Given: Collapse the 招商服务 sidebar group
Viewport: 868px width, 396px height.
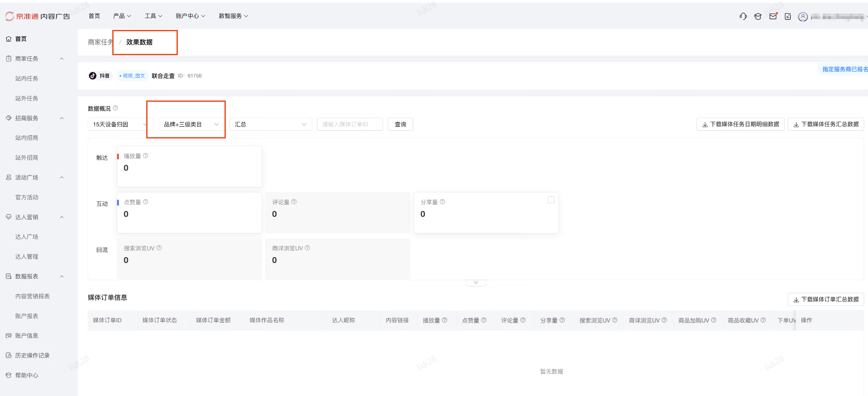Looking at the screenshot, I should pyautogui.click(x=62, y=118).
